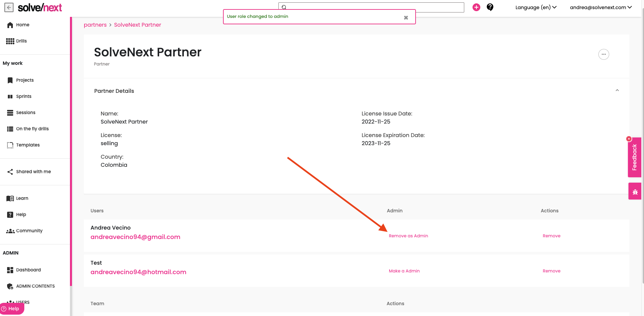Select the Country value Colombia
644x316 pixels.
(114, 165)
